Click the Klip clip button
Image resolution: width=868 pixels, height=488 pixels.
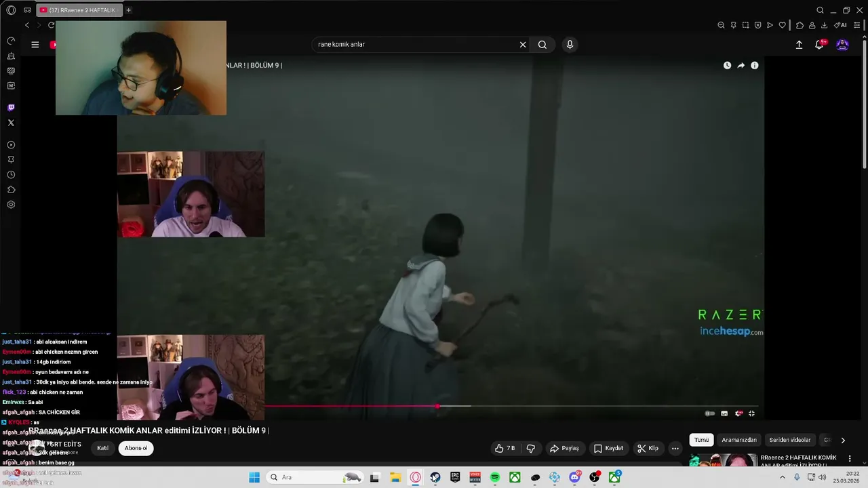tap(648, 448)
